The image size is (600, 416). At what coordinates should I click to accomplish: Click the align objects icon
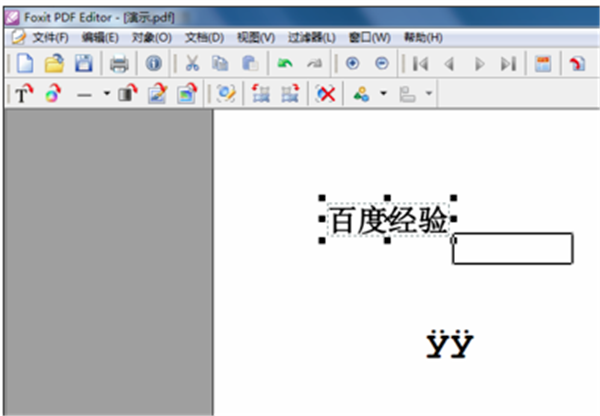(x=407, y=94)
